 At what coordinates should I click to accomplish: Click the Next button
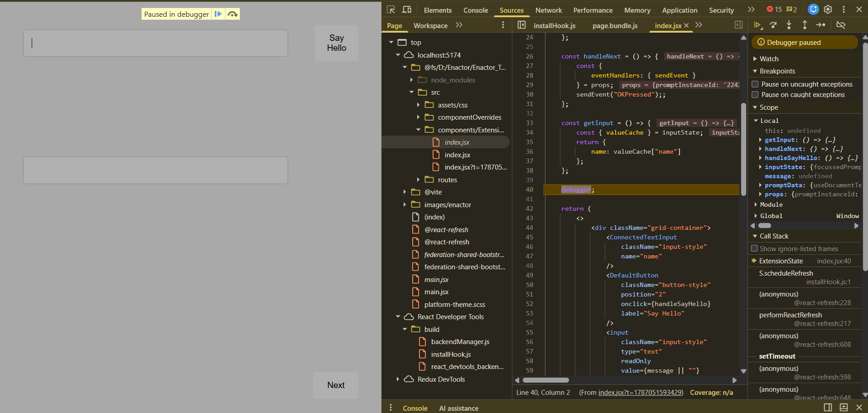336,385
